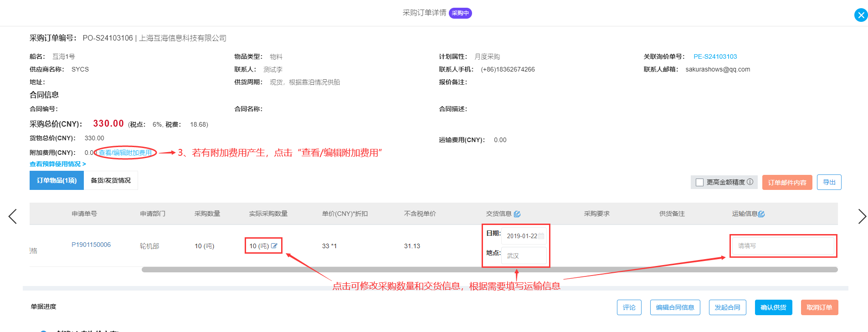Screen dimensions: 868x332
Task: Click order number PO-S24103106 text
Action: [x=108, y=38]
